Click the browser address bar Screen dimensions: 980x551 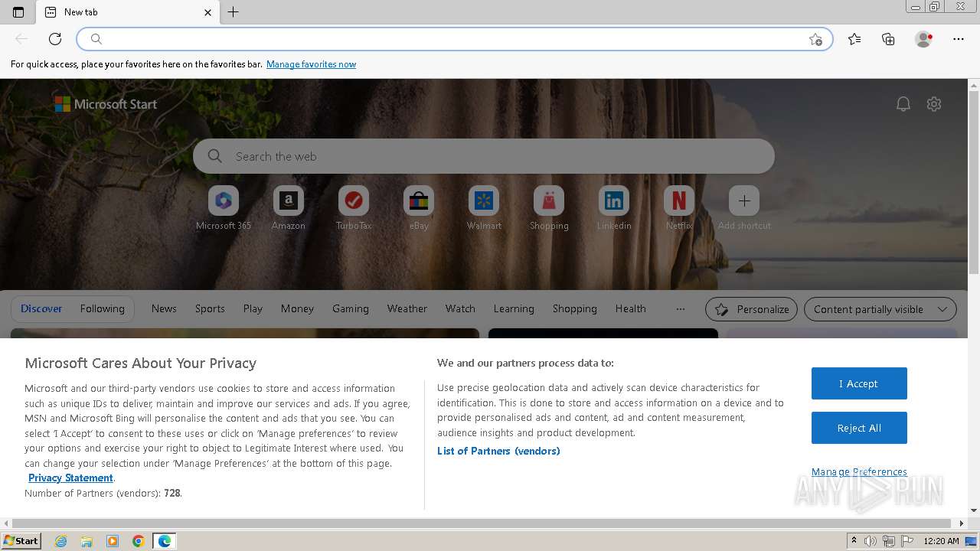coord(455,39)
